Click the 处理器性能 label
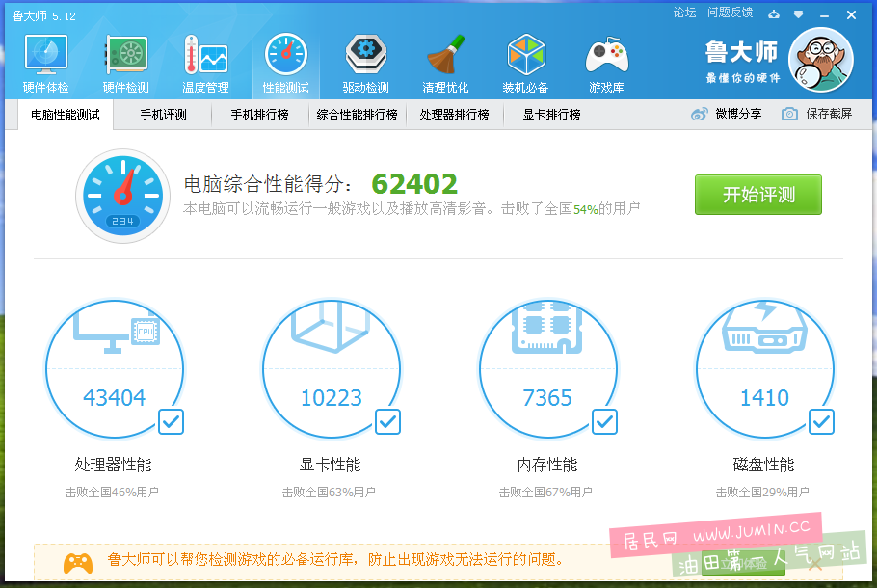This screenshot has height=588, width=877. point(114,465)
